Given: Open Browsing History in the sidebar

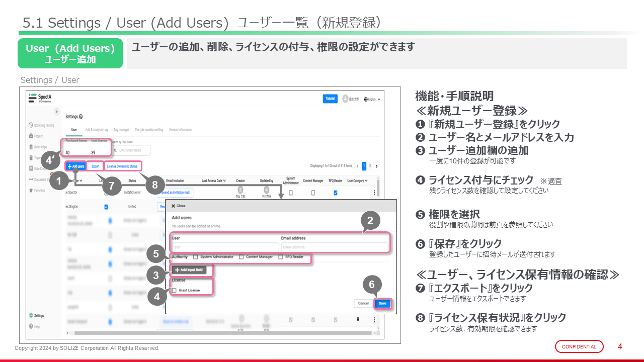Looking at the screenshot, I should tap(43, 125).
